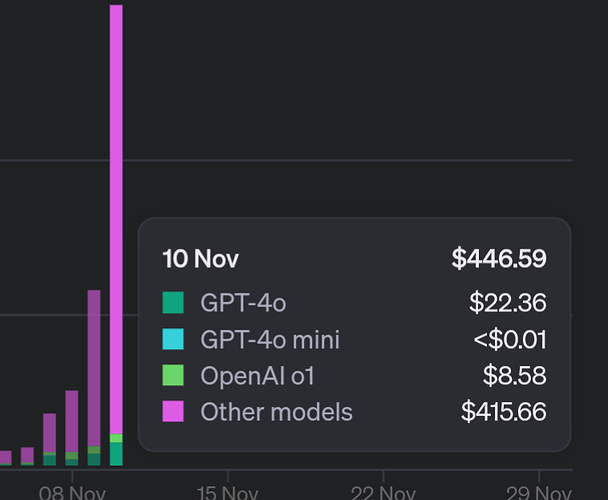Screen dimensions: 608x500
Task: Select the 08 Nov bar in the chart
Action: [72, 425]
